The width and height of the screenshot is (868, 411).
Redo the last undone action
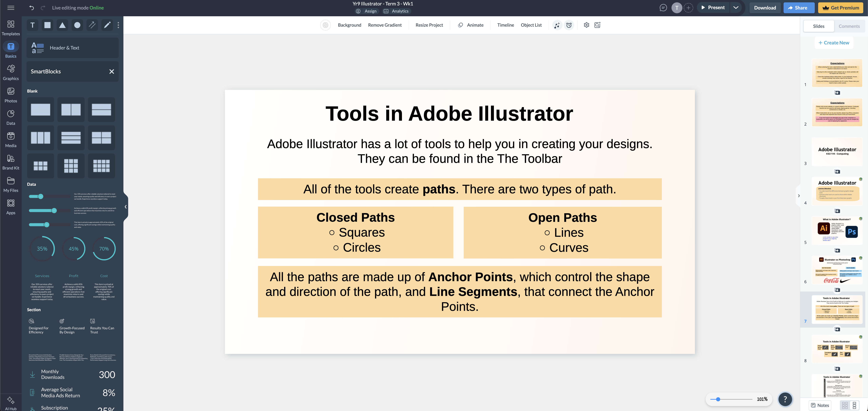click(x=43, y=8)
